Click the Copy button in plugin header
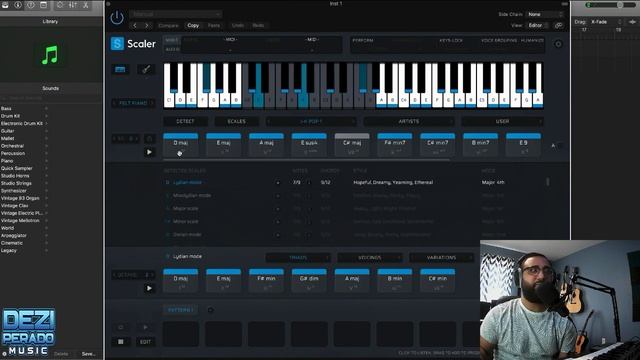 193,25
